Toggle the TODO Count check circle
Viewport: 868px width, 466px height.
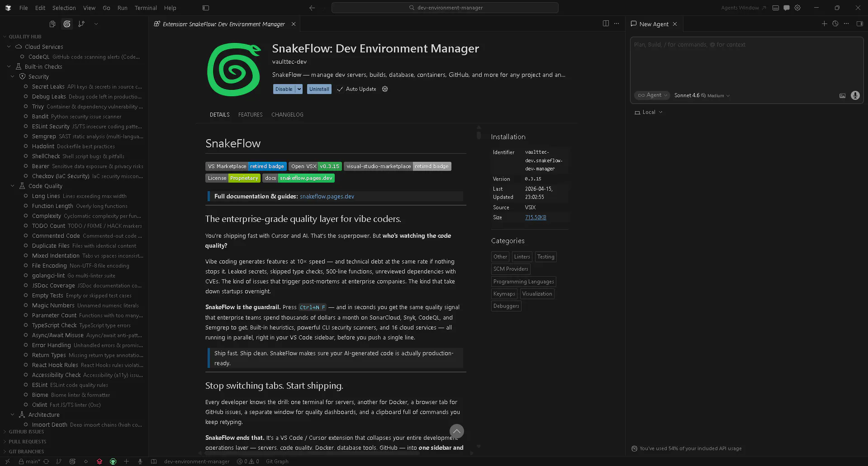pyautogui.click(x=26, y=226)
